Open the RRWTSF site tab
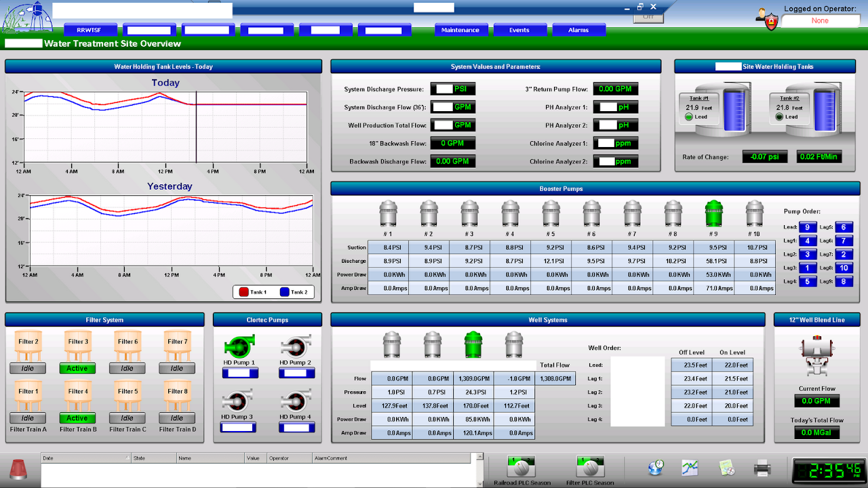This screenshot has height=488, width=868. tap(91, 30)
